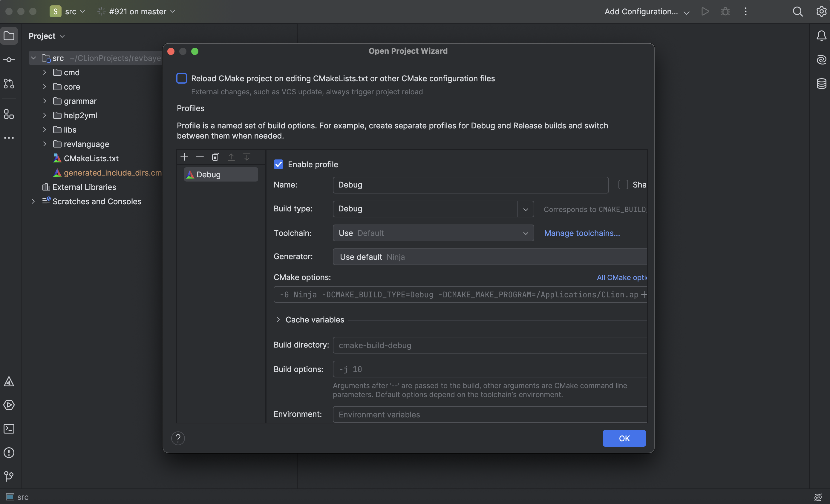Open the Notifications bell

(x=821, y=36)
